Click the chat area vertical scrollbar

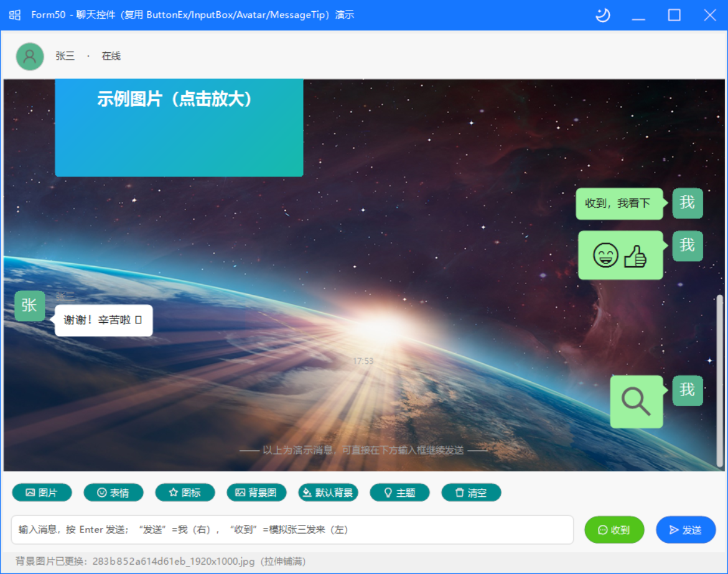[x=720, y=381]
